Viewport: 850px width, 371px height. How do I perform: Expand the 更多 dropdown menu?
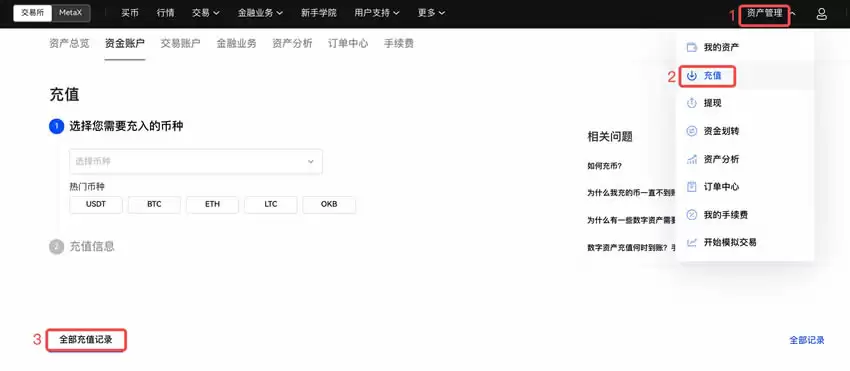(x=432, y=13)
